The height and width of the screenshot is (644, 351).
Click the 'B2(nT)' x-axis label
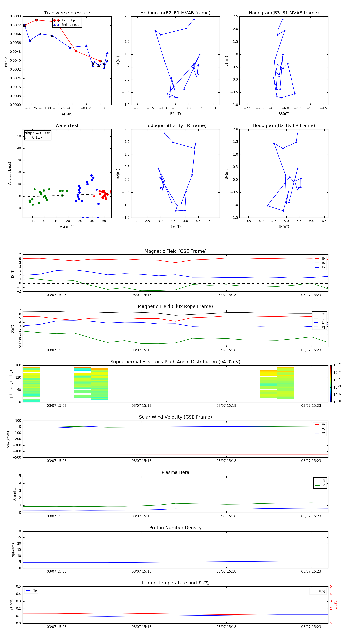tap(175, 114)
